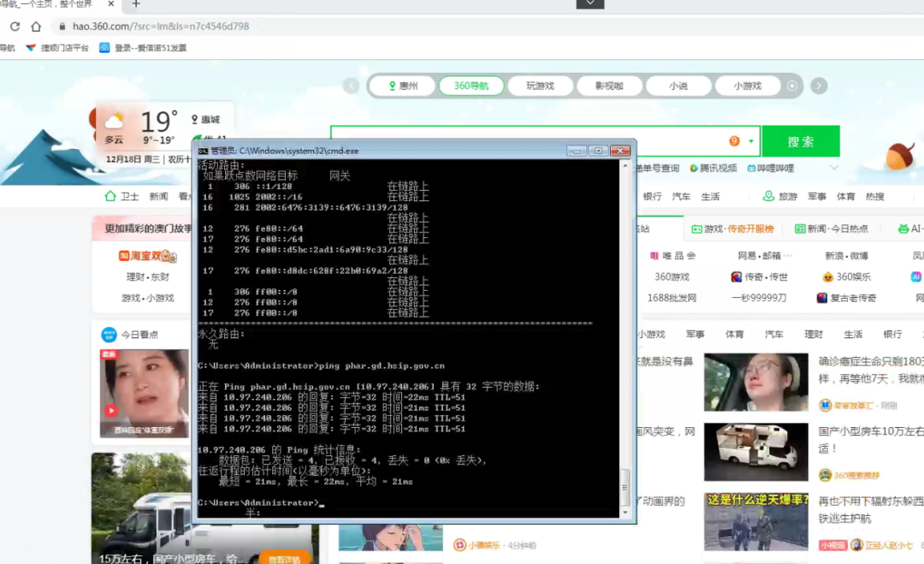
Task: Click the weather cloud-sun icon
Action: (114, 122)
